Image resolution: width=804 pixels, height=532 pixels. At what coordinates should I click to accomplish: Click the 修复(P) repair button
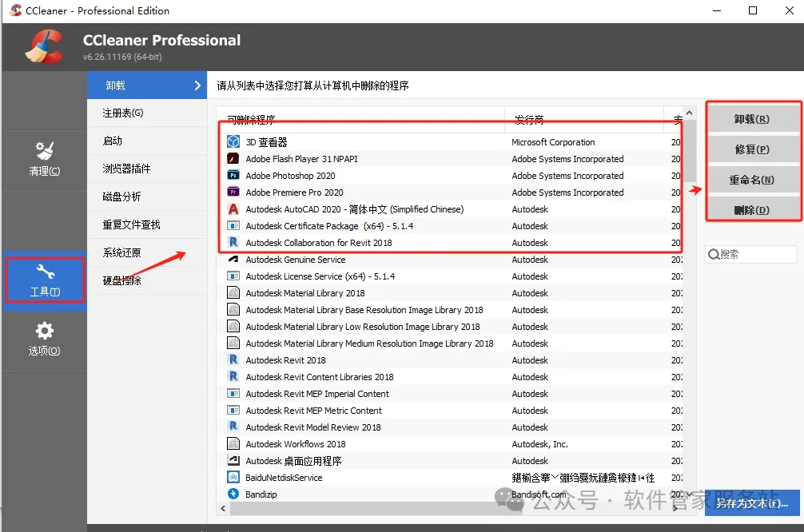click(752, 149)
